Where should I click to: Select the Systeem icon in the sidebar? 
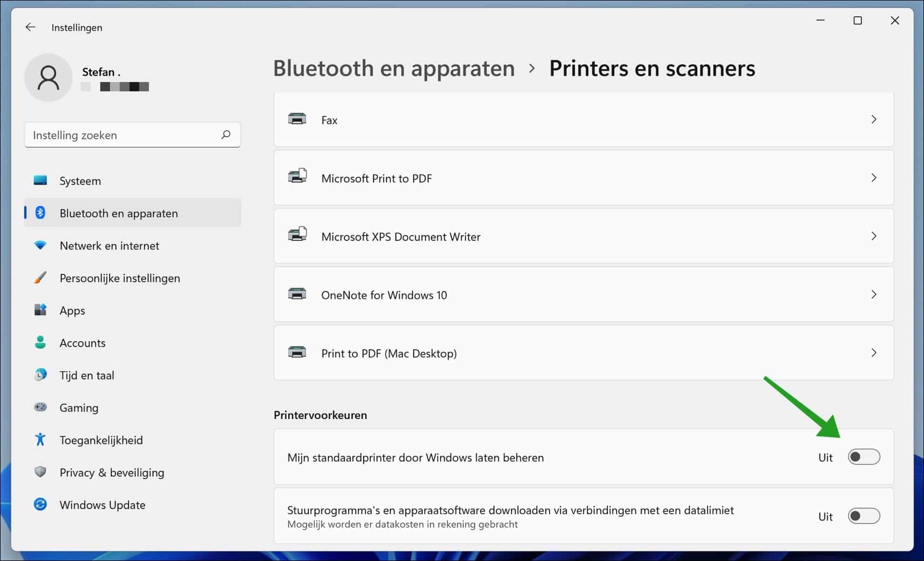pos(41,180)
